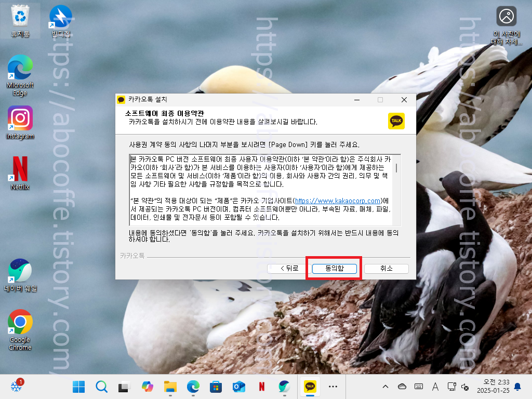Viewport: 532px width, 399px height.
Task: Click the KakaoTalk logo in installer header
Action: pyautogui.click(x=396, y=121)
